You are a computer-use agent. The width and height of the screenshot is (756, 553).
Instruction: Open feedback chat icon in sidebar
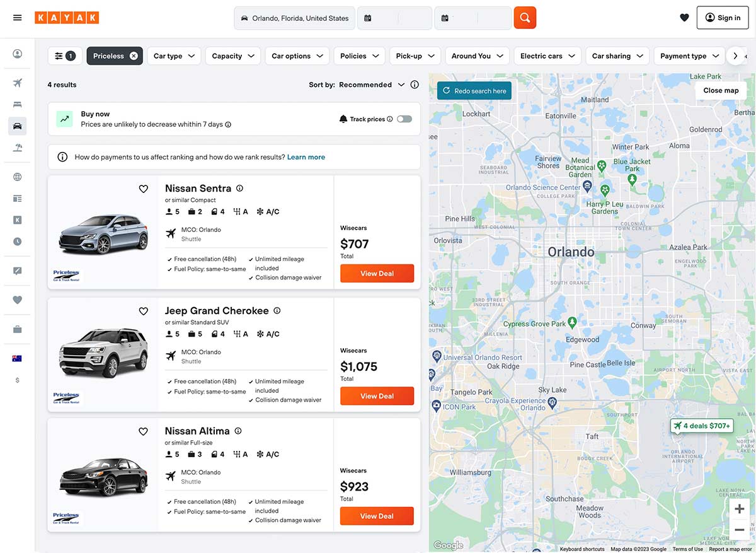(18, 271)
